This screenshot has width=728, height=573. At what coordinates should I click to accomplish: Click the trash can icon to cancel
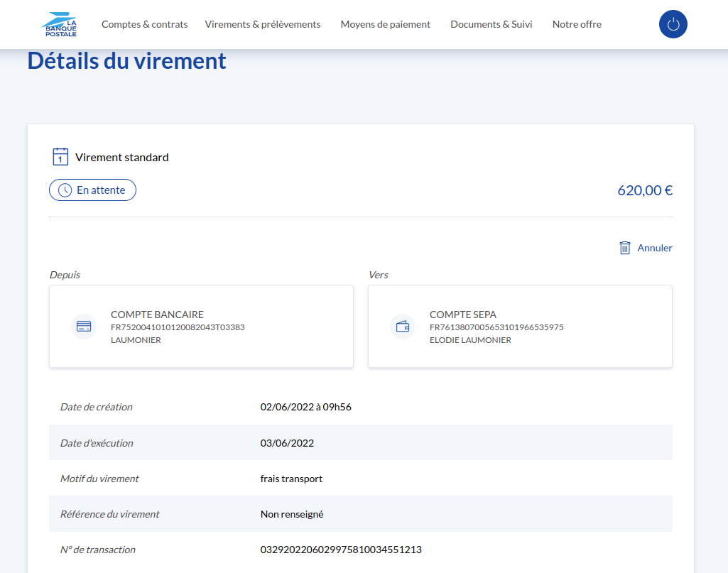pyautogui.click(x=625, y=248)
